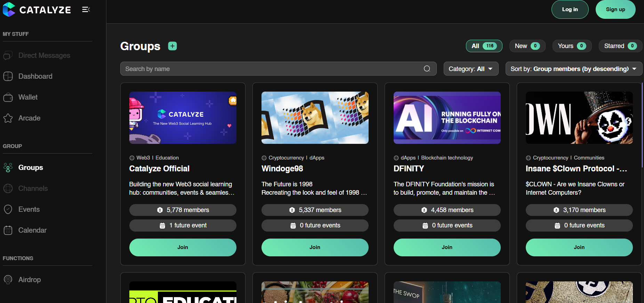This screenshot has height=303, width=644.
Task: Click the THE SWOP group banner
Action: tap(447, 292)
